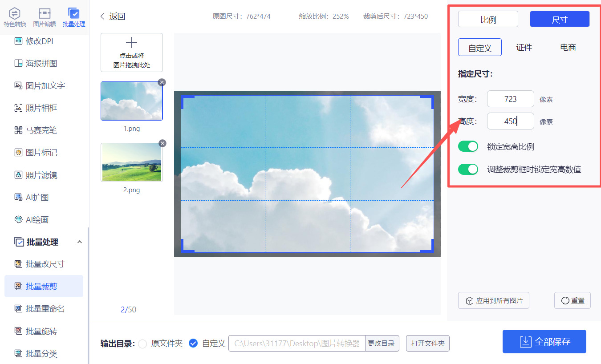Click the 宽度 input field
Screen dimensions: 601x364
[511, 99]
